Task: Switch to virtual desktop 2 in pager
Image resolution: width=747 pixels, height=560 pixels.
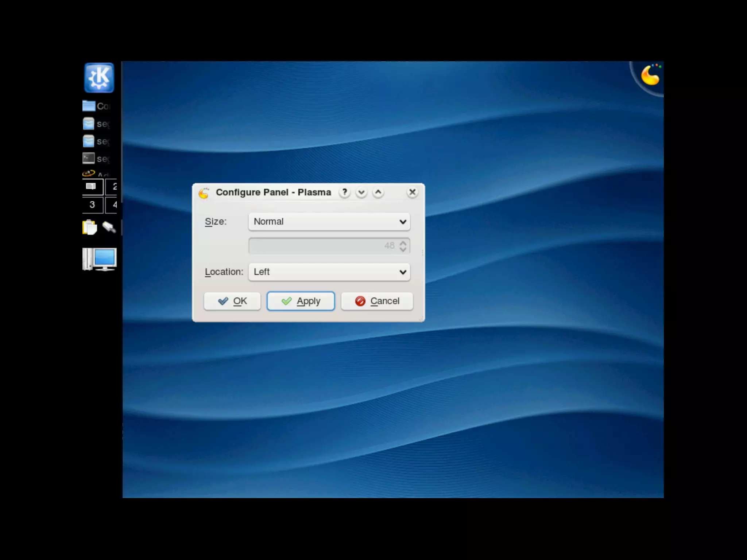Action: tap(112, 187)
